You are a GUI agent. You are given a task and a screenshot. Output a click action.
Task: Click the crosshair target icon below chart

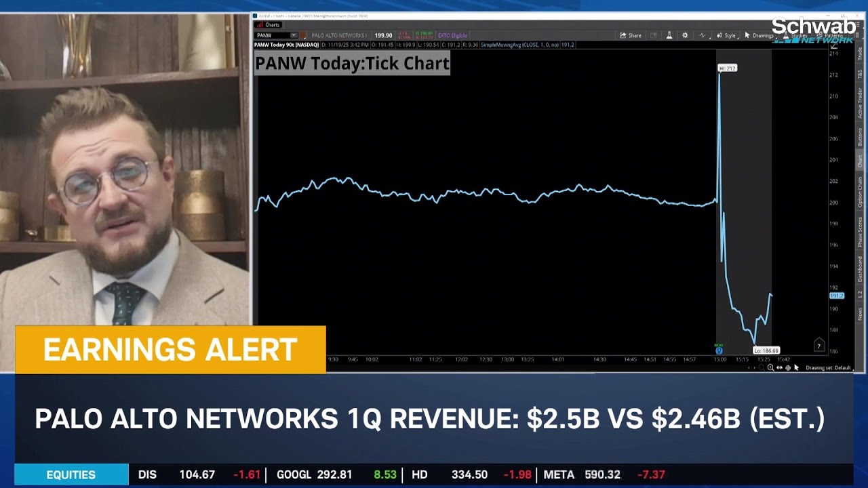(x=788, y=367)
